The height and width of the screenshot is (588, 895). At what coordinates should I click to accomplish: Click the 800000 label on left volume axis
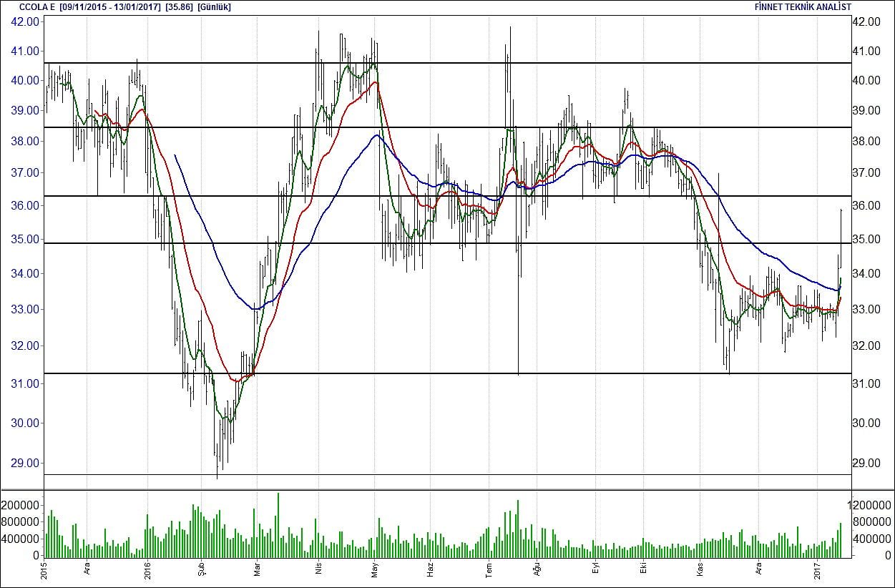coord(21,522)
